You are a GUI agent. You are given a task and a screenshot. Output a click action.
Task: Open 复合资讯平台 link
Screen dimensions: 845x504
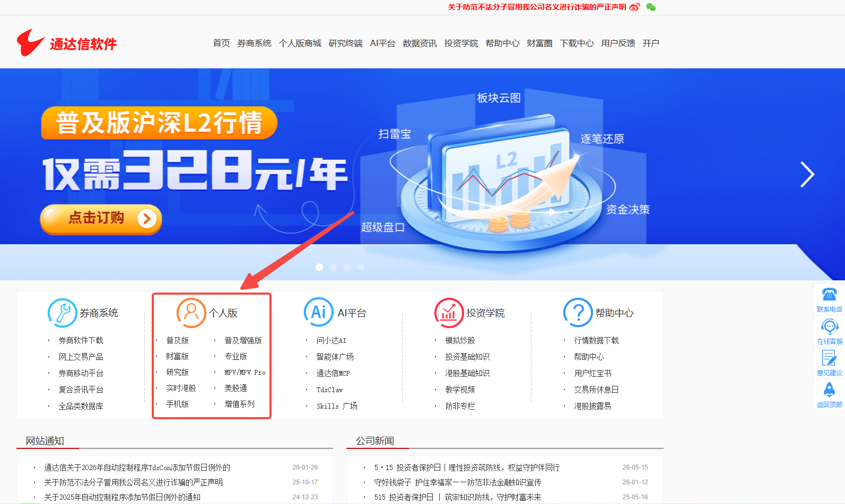[x=81, y=390]
